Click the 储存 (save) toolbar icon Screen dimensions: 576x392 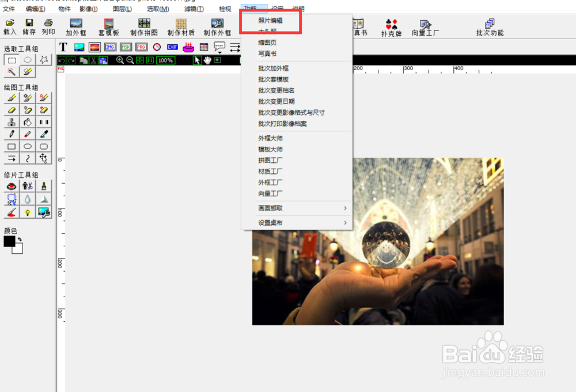(x=29, y=27)
